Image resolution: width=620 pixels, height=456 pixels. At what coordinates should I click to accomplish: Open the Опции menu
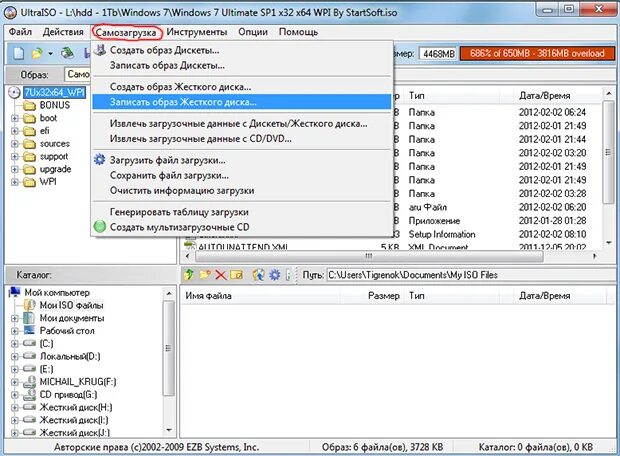253,32
